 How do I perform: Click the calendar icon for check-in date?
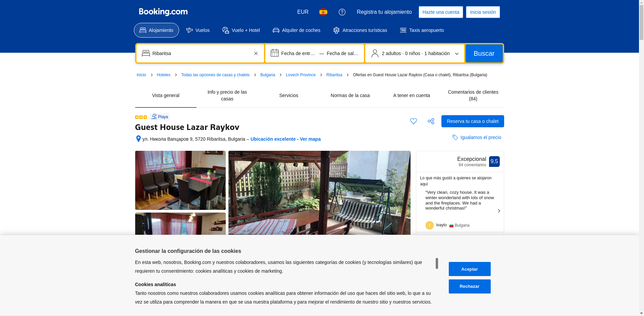point(275,53)
